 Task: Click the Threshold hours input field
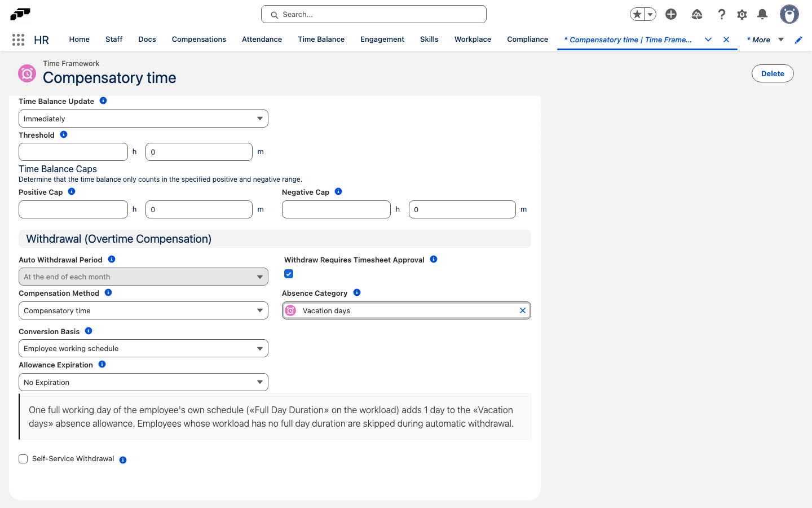coord(73,152)
